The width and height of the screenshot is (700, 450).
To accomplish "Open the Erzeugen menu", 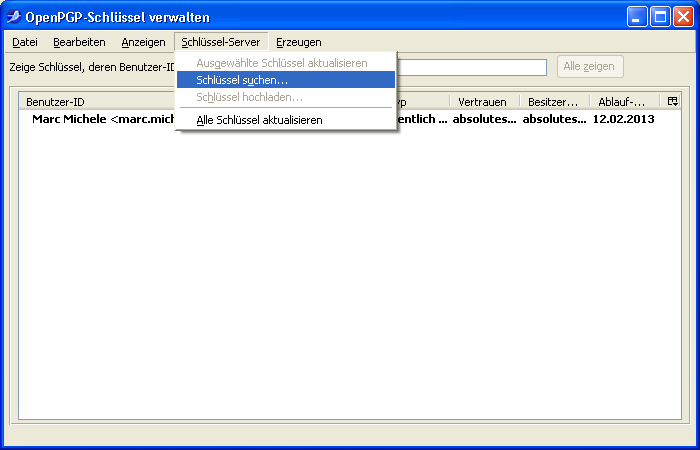I will pyautogui.click(x=299, y=42).
